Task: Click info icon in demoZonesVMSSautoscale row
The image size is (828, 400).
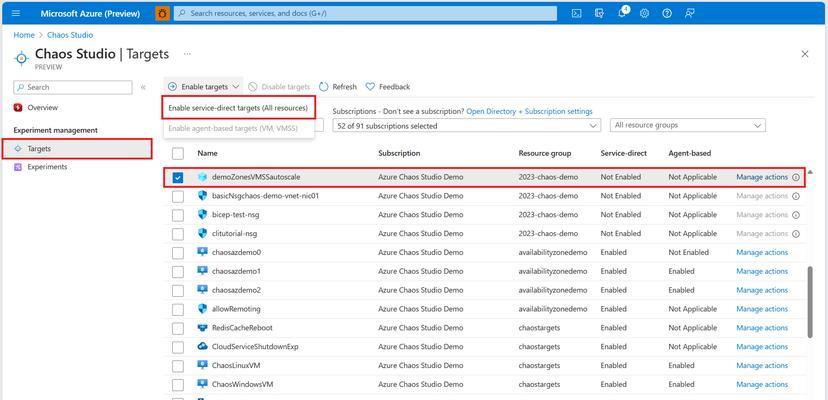Action: (796, 178)
